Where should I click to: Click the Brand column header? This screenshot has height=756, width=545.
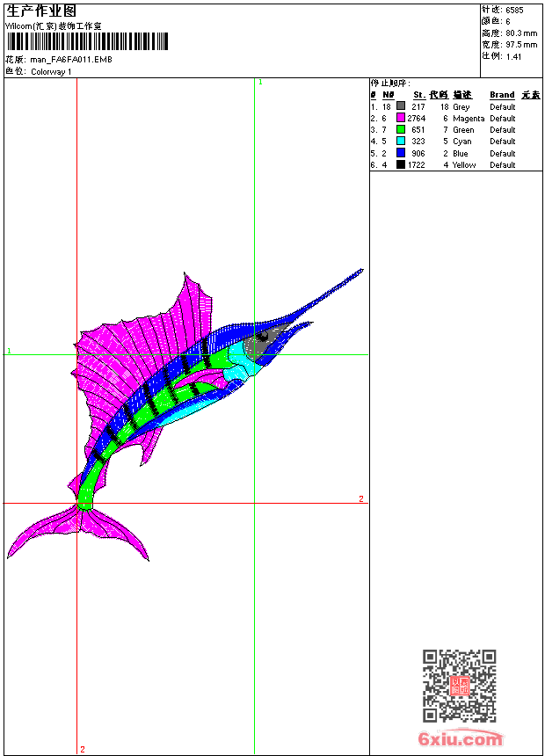coord(502,95)
